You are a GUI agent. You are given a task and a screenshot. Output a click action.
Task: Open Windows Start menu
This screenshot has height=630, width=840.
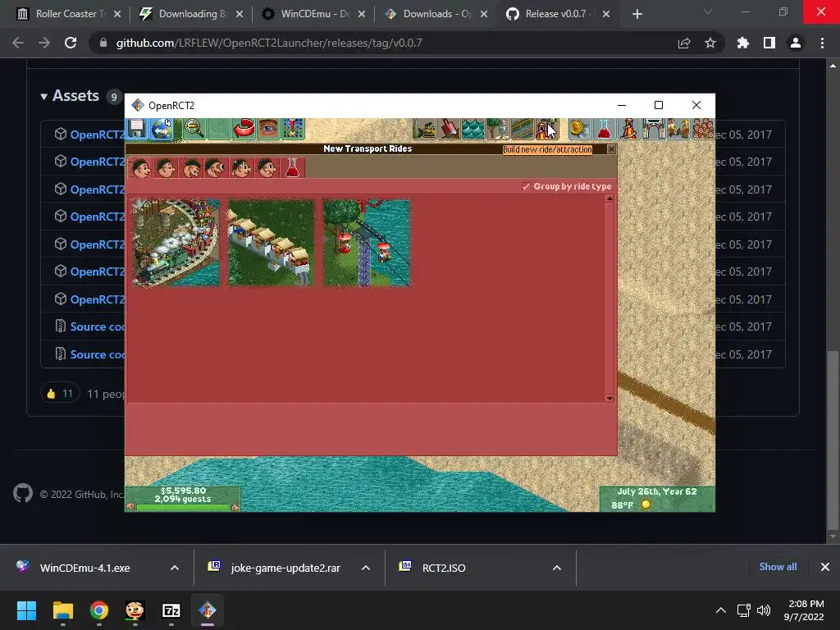(26, 610)
